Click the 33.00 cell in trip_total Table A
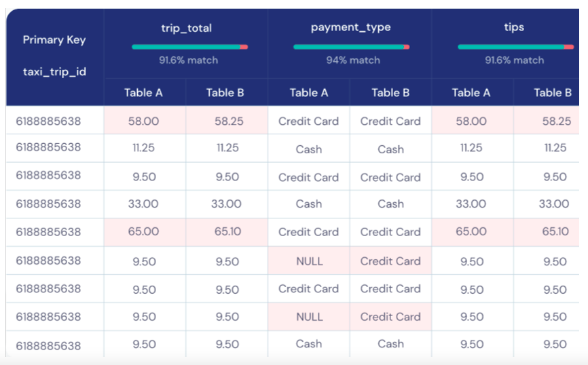 [144, 204]
